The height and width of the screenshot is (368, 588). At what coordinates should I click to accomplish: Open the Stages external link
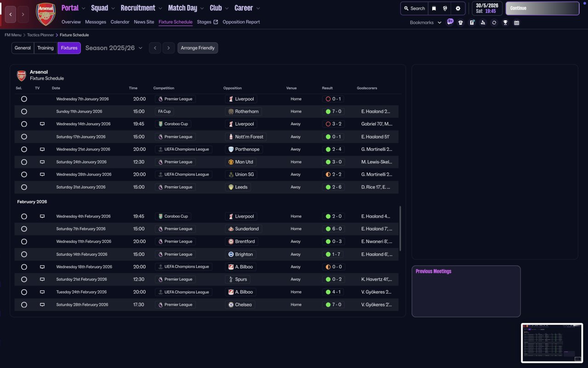[207, 22]
